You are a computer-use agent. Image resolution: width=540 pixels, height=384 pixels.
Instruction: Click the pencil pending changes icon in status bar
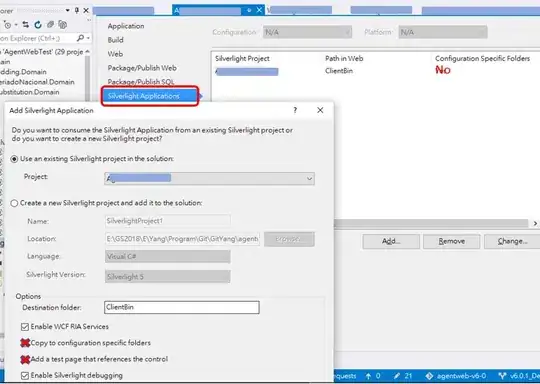(x=397, y=376)
